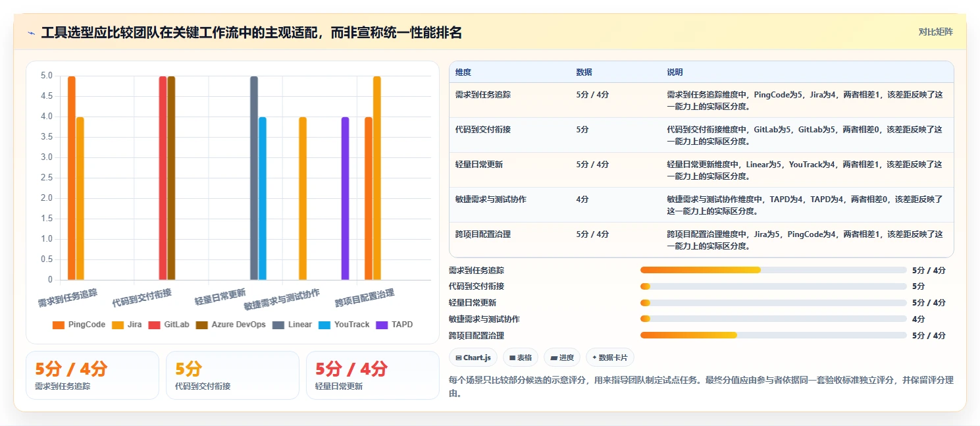Screen dimensions: 980x426
Task: Click the lightning icon beside the title
Action: pos(32,33)
